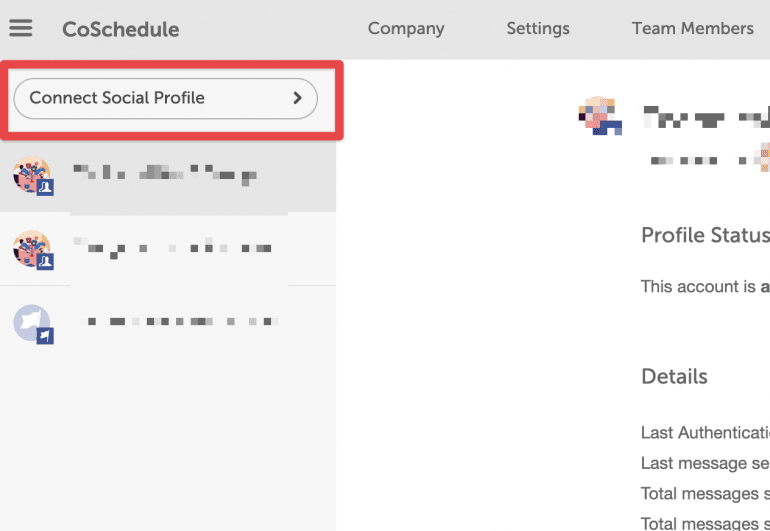This screenshot has width=770, height=531.
Task: Select the highlighted first profile's blurred name
Action: (x=165, y=175)
